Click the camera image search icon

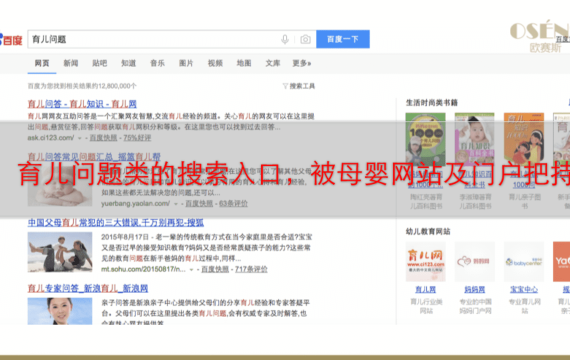pyautogui.click(x=305, y=39)
